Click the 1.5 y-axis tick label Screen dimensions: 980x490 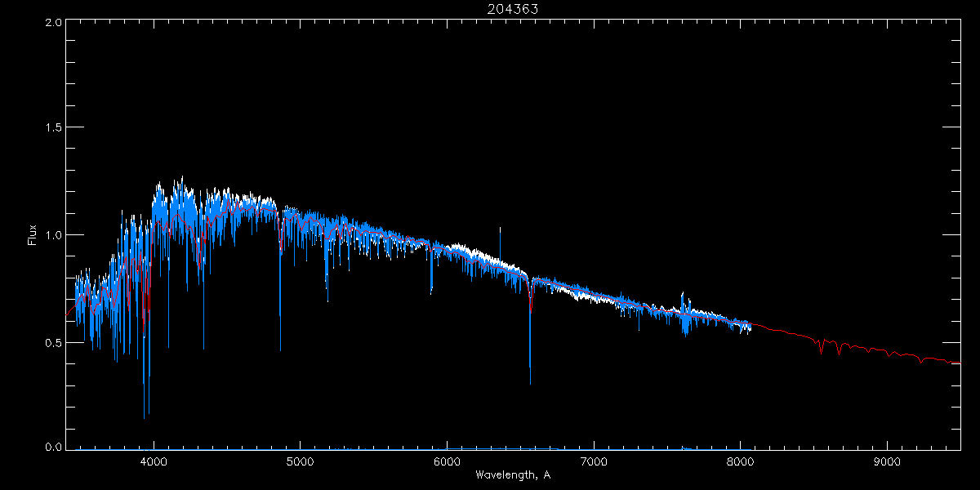pyautogui.click(x=51, y=128)
